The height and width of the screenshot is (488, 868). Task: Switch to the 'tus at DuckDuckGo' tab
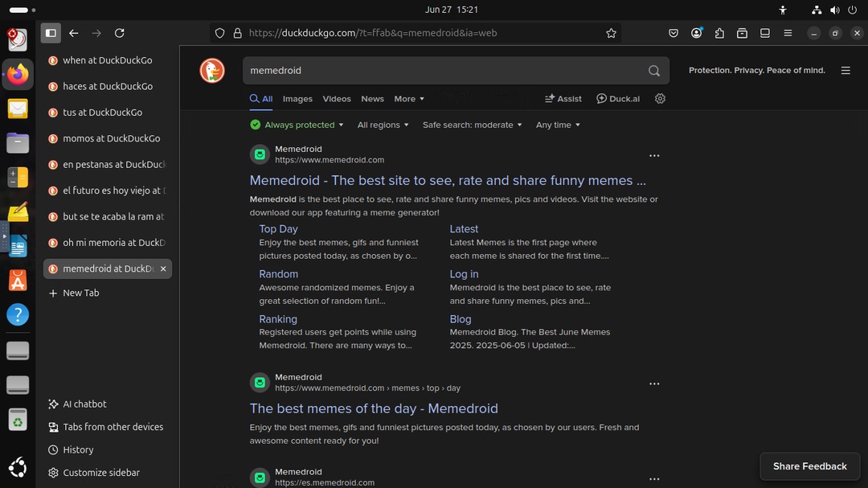pyautogui.click(x=108, y=113)
